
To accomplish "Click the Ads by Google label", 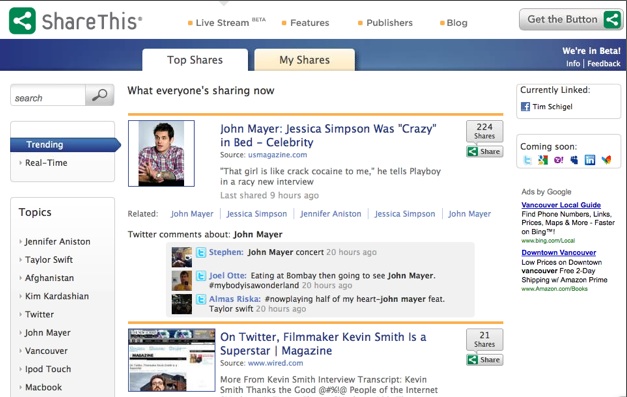I will (x=546, y=192).
